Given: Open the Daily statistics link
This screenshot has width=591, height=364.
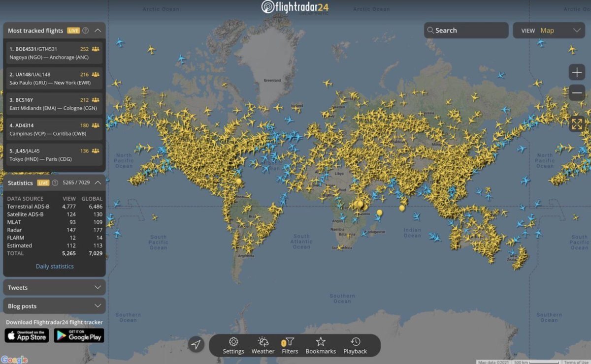Looking at the screenshot, I should pyautogui.click(x=55, y=266).
